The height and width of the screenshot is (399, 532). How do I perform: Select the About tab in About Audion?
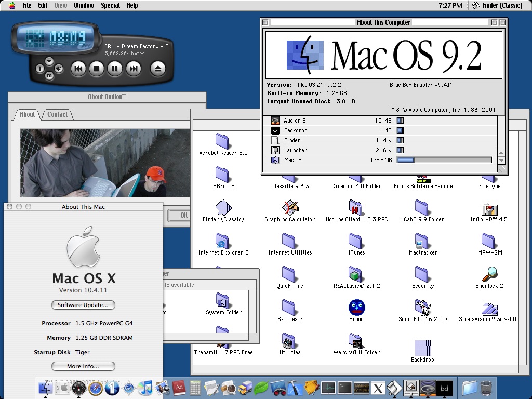click(x=27, y=114)
